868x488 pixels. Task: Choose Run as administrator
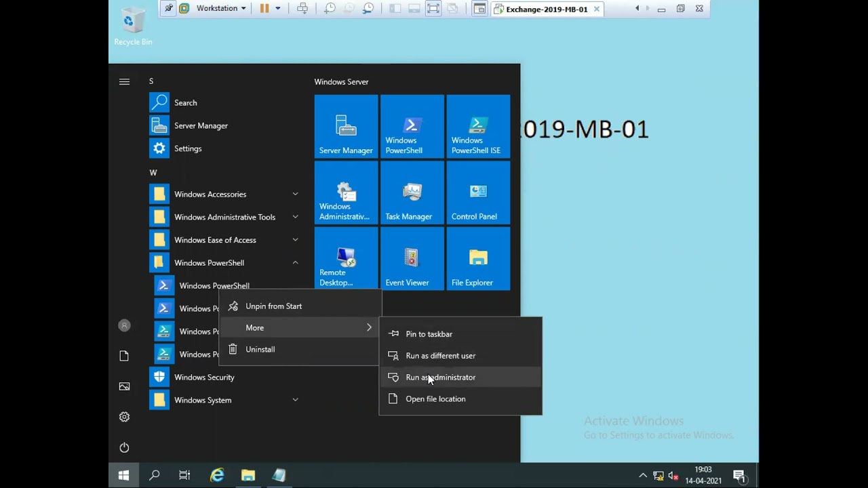click(460, 378)
